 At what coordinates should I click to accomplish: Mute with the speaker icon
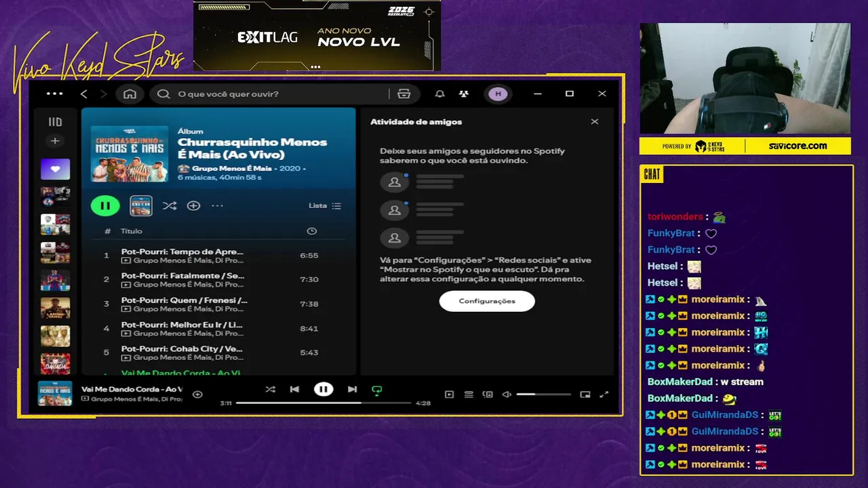pos(507,394)
